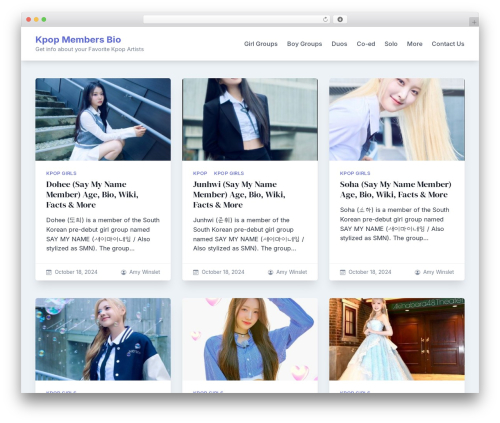Click author avatar icon on Dohee post
The image size is (500, 423).
[123, 272]
